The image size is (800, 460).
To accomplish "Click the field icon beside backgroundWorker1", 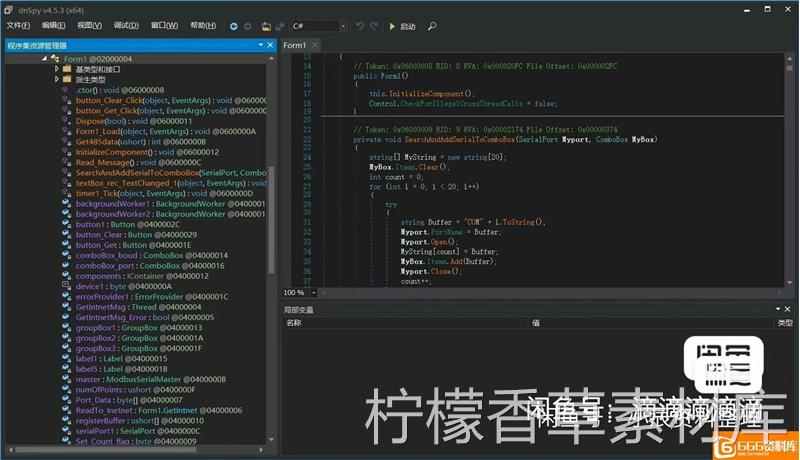I will pyautogui.click(x=66, y=203).
